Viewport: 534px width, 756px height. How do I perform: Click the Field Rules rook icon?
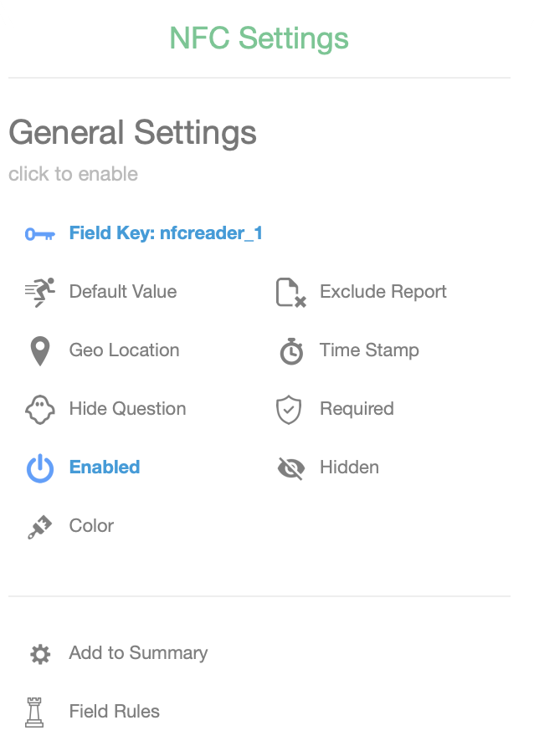(34, 713)
